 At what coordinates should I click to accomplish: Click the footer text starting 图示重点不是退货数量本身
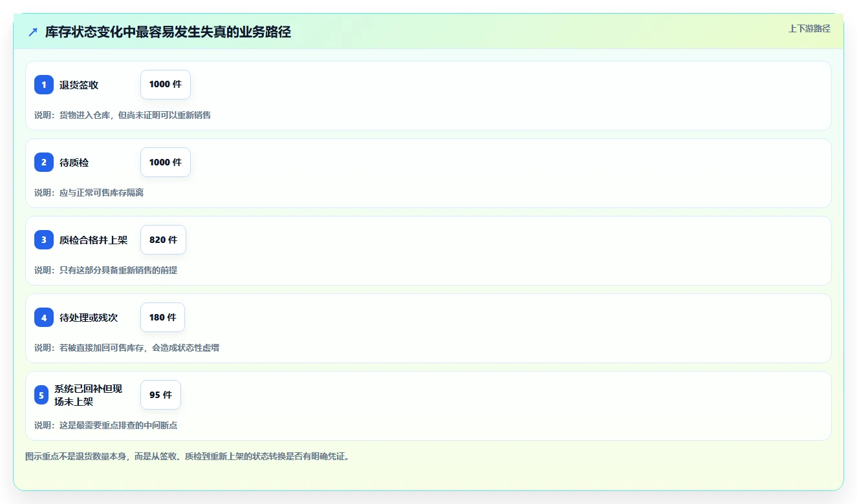tap(189, 456)
